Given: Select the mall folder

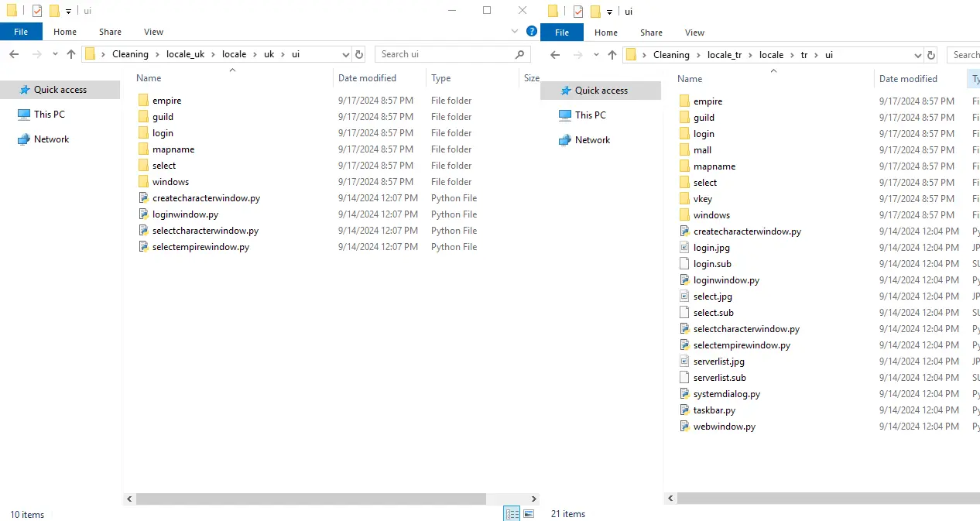Looking at the screenshot, I should click(702, 150).
